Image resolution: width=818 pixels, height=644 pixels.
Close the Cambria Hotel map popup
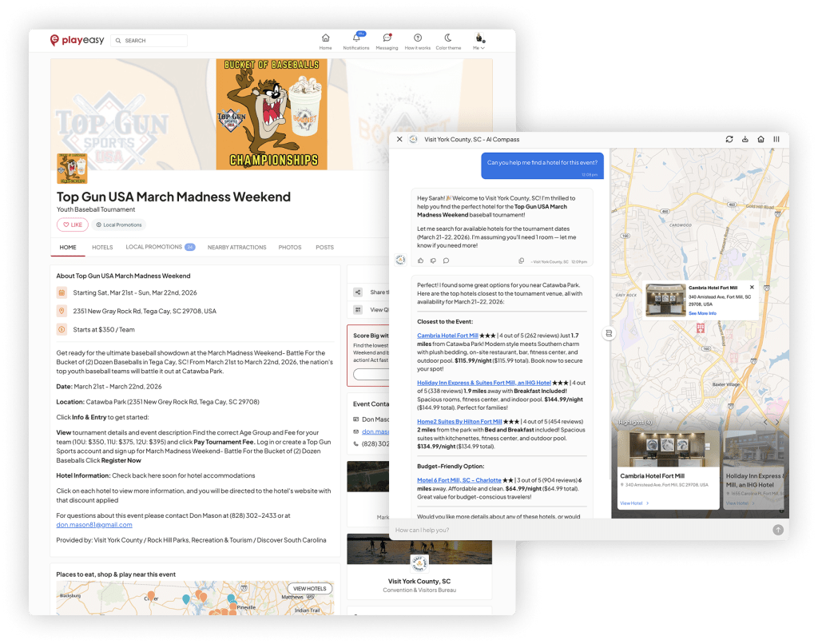pos(752,287)
